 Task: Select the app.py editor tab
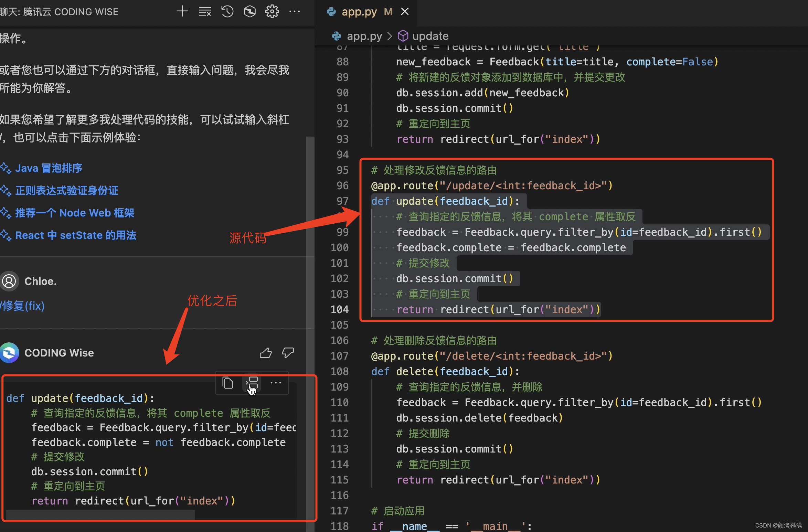click(x=359, y=12)
